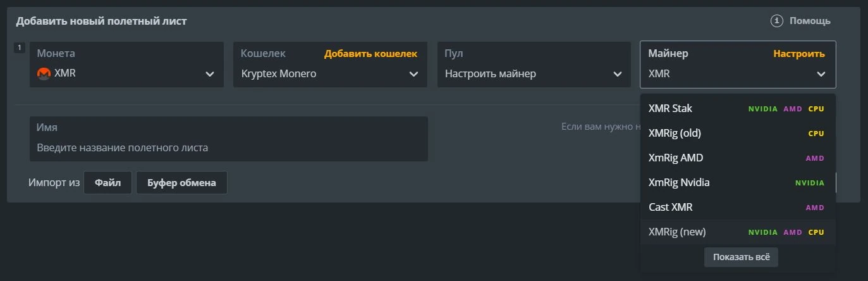868x281 pixels.
Task: Click the Help info icon
Action: click(777, 21)
